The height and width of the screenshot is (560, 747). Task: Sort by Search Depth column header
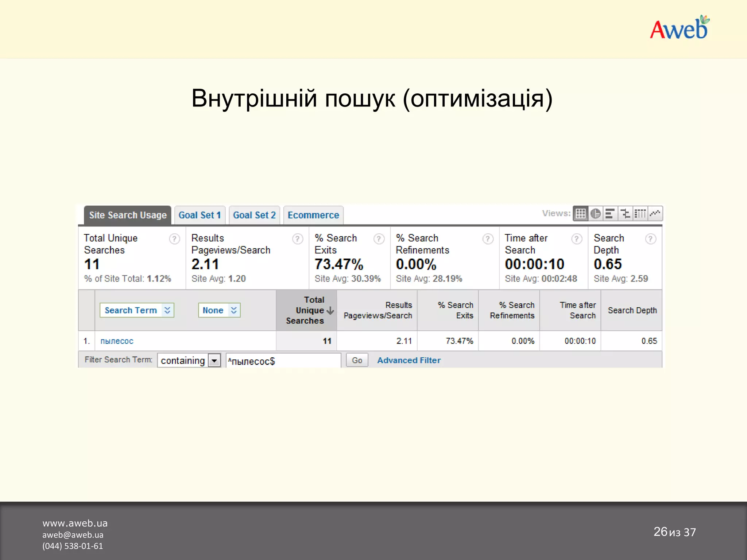[x=632, y=310]
